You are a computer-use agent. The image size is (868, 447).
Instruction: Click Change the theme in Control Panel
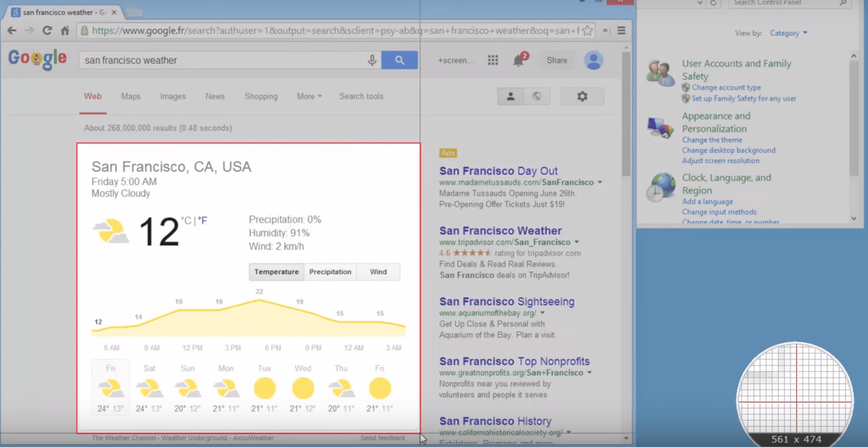tap(712, 140)
